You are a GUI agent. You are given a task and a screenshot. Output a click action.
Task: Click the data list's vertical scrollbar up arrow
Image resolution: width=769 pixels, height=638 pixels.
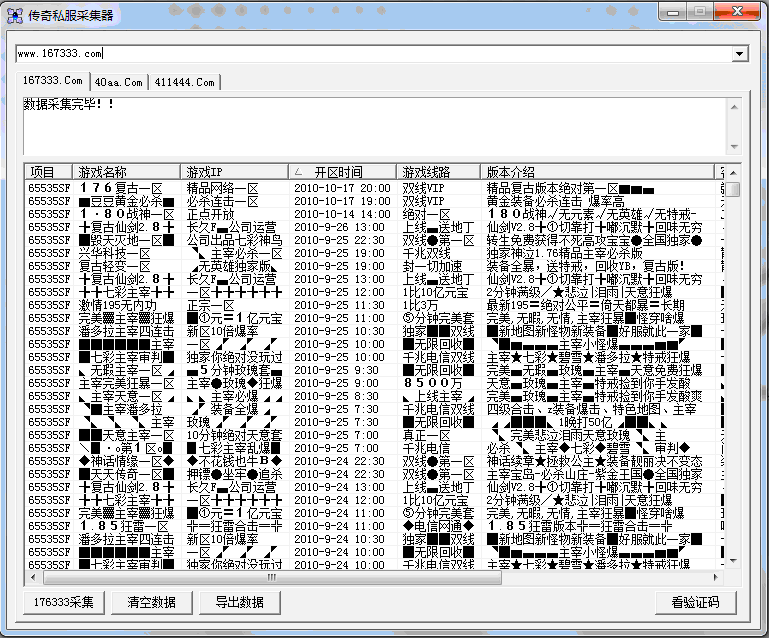(x=733, y=172)
